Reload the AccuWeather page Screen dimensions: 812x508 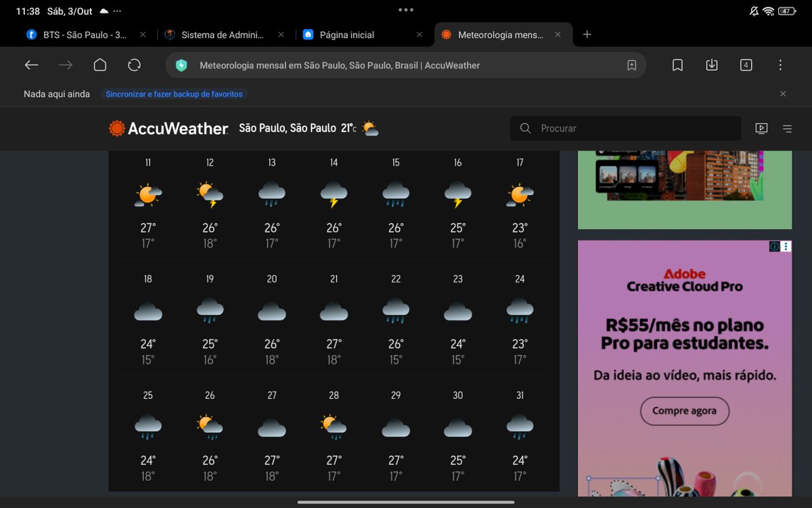click(135, 65)
